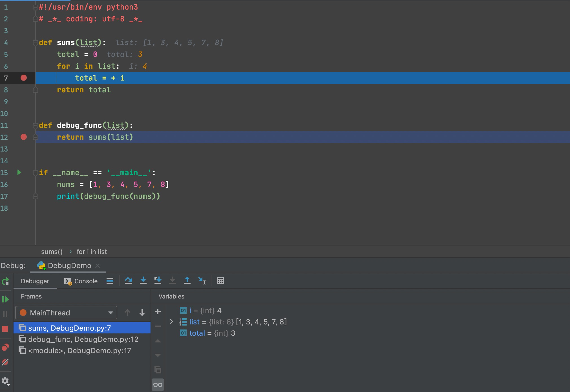Click fold end marker on line 12

(35, 137)
